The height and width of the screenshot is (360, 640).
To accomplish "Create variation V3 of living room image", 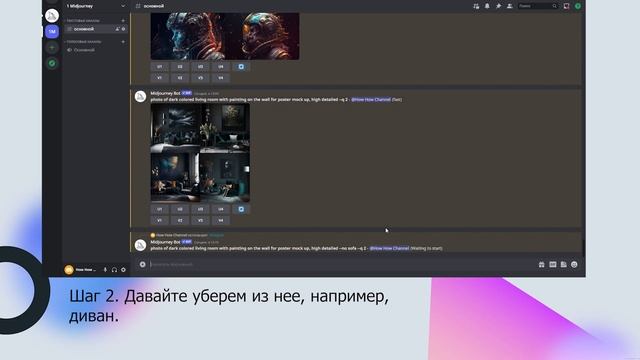I will (x=200, y=220).
